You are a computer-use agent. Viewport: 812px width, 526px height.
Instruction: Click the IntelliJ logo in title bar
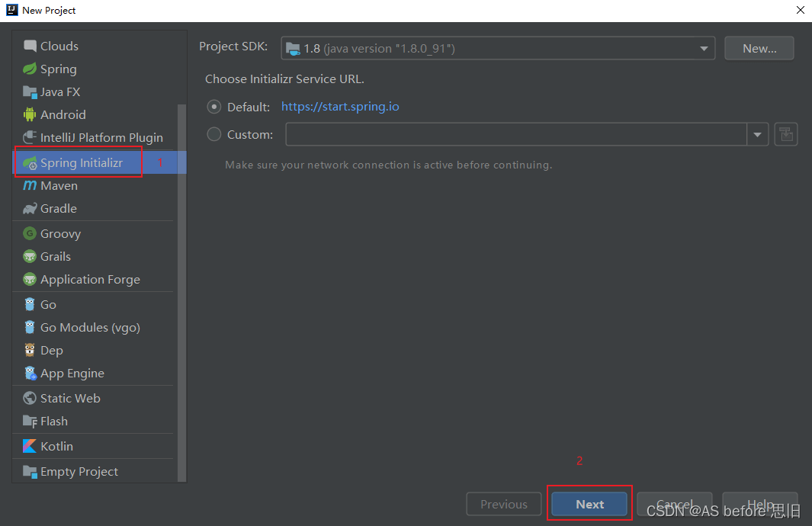tap(12, 10)
